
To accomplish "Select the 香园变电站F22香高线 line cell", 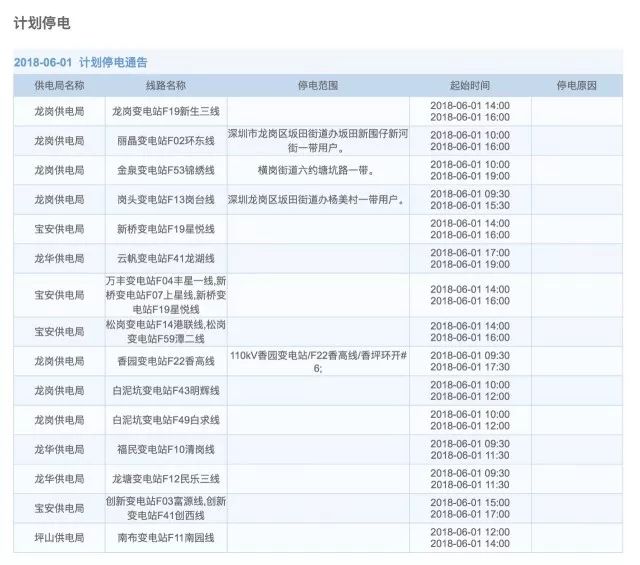I will (166, 361).
